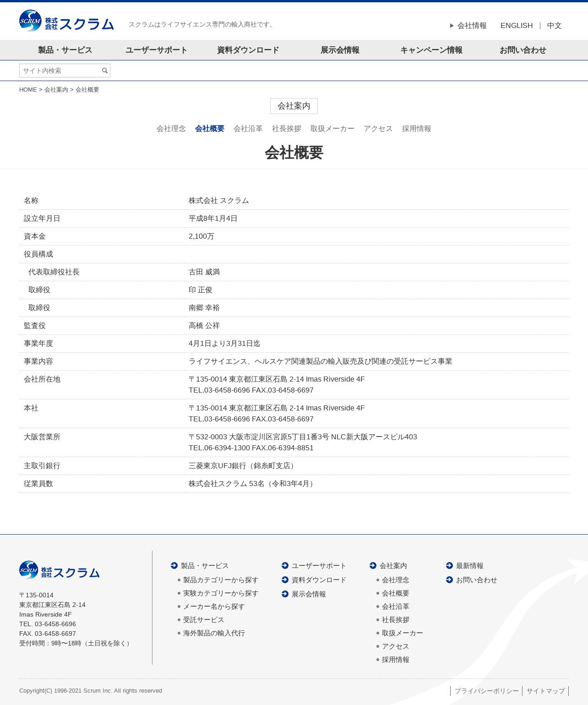The width and height of the screenshot is (588, 705).
Task: Focus the サイト内検索 search field
Action: [65, 71]
